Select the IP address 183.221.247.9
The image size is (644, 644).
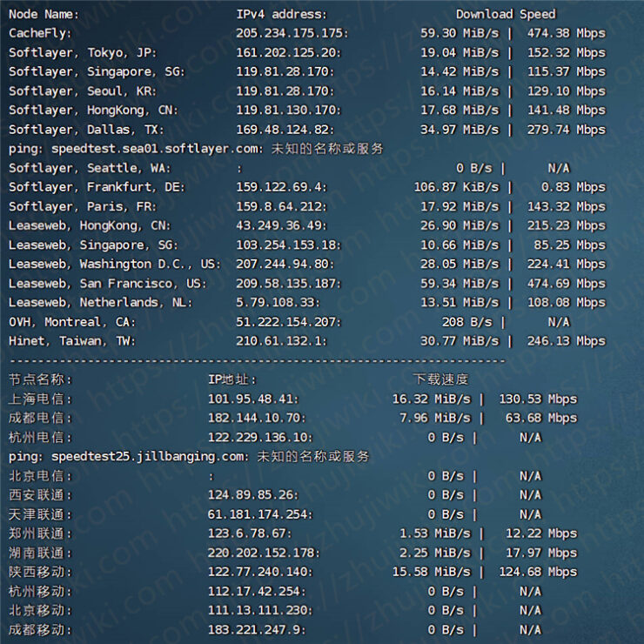point(257,630)
